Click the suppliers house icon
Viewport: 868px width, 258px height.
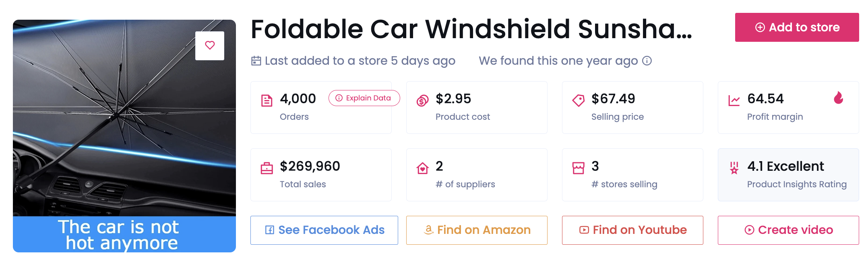(422, 168)
